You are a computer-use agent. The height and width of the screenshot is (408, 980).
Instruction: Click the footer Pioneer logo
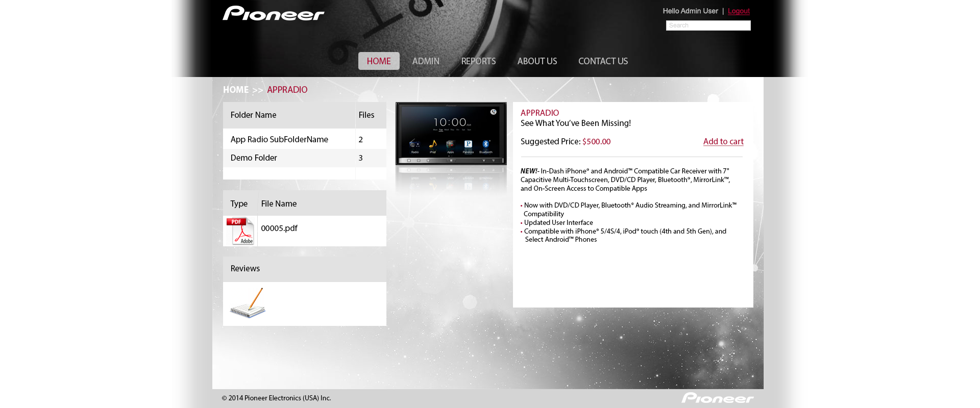[717, 398]
